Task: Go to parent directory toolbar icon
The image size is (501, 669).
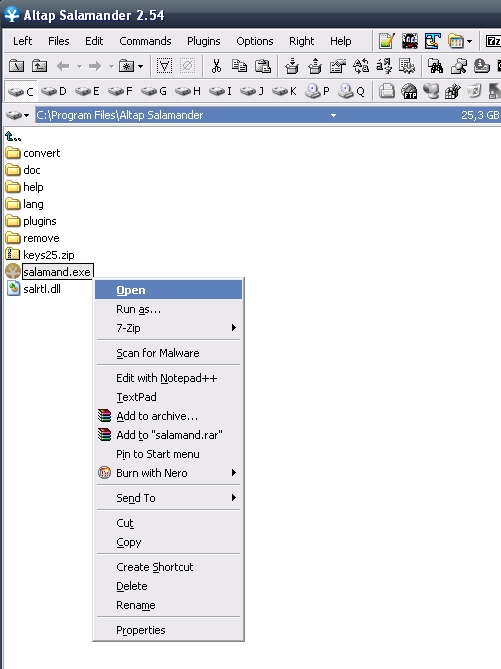Action: coord(39,66)
